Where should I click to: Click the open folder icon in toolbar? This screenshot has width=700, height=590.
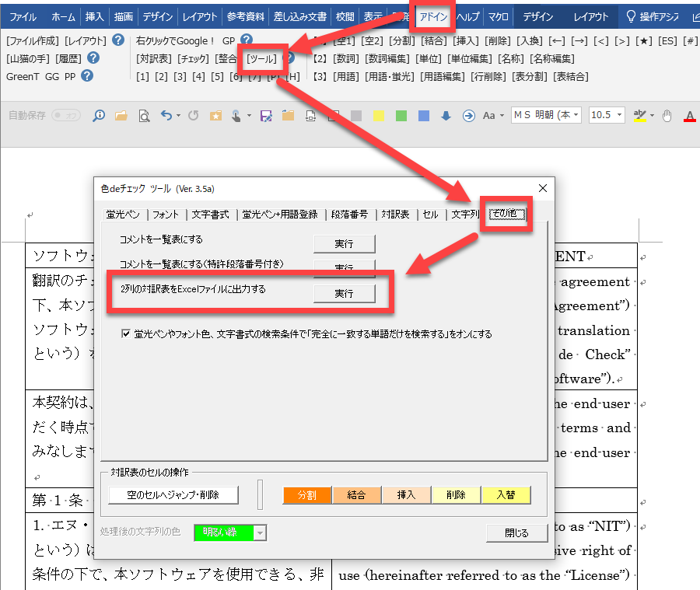(x=121, y=116)
